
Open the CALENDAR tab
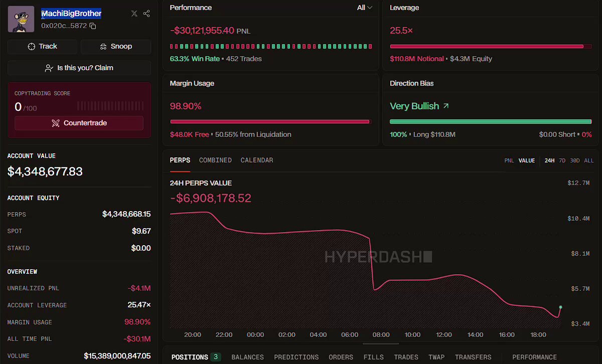pos(257,160)
